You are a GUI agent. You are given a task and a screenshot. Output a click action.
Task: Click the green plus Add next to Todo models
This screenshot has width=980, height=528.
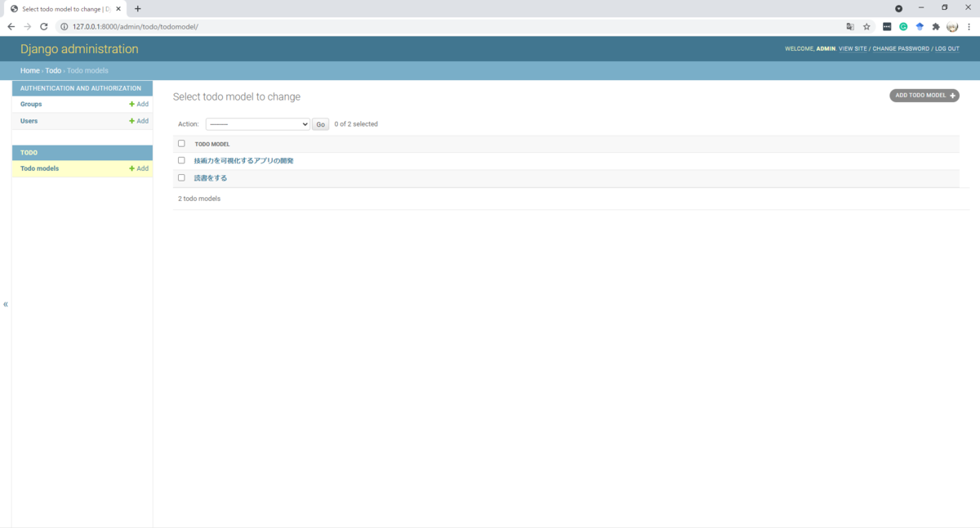point(139,168)
